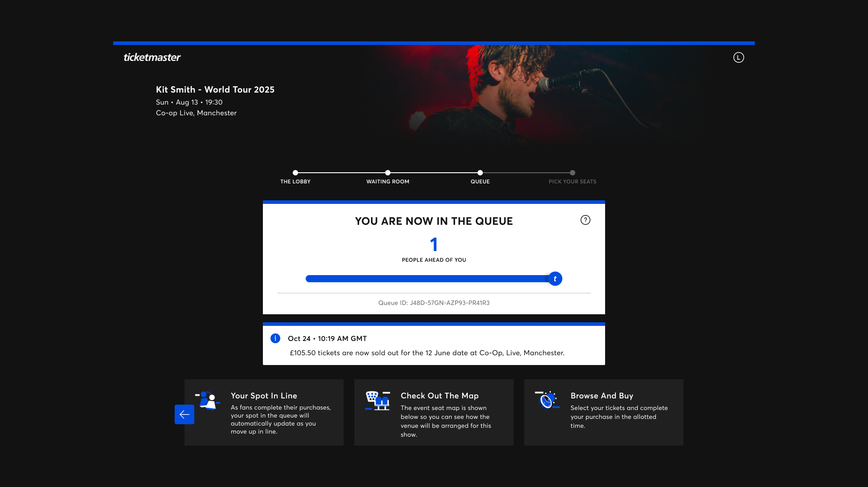Click the event title Kit Smith World Tour

[215, 89]
